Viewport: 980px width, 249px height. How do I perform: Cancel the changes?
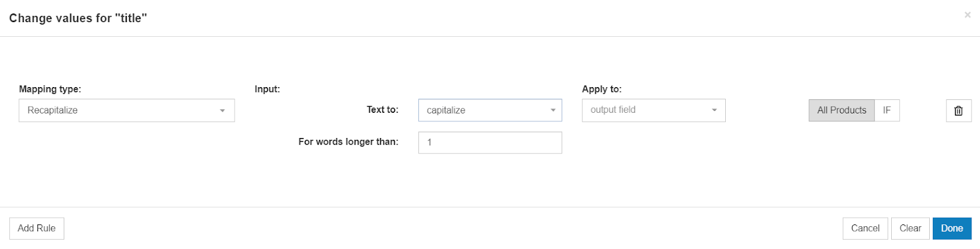pyautogui.click(x=865, y=228)
